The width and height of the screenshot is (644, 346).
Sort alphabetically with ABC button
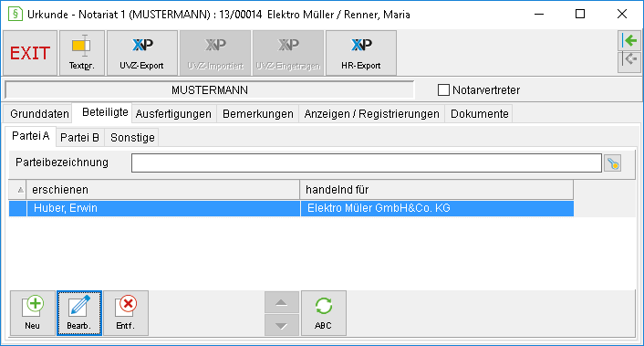[324, 313]
